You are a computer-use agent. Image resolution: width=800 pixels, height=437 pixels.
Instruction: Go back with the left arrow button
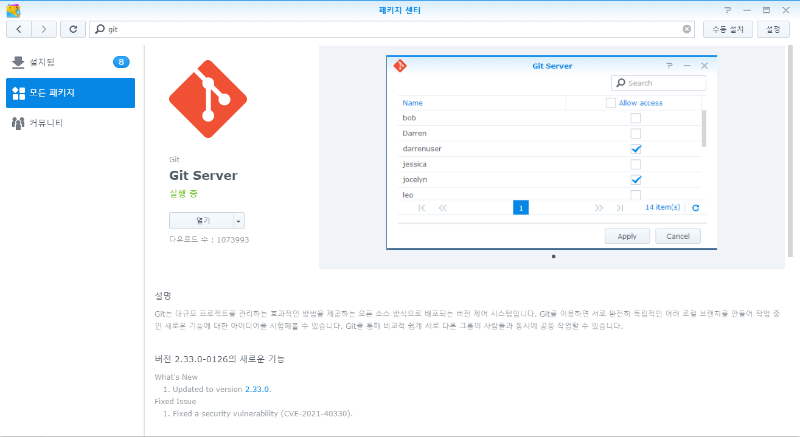(x=19, y=29)
